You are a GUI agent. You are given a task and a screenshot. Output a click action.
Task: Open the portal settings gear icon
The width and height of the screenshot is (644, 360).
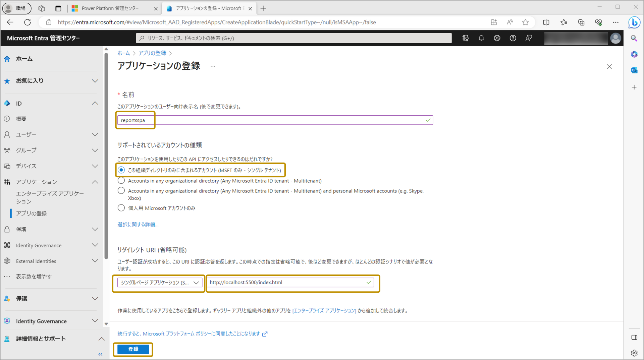(497, 38)
